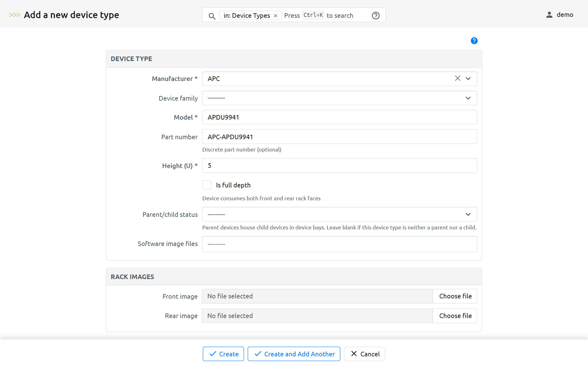Click the orange sidebar expand arrows icon
Image resolution: width=588 pixels, height=368 pixels.
point(14,15)
